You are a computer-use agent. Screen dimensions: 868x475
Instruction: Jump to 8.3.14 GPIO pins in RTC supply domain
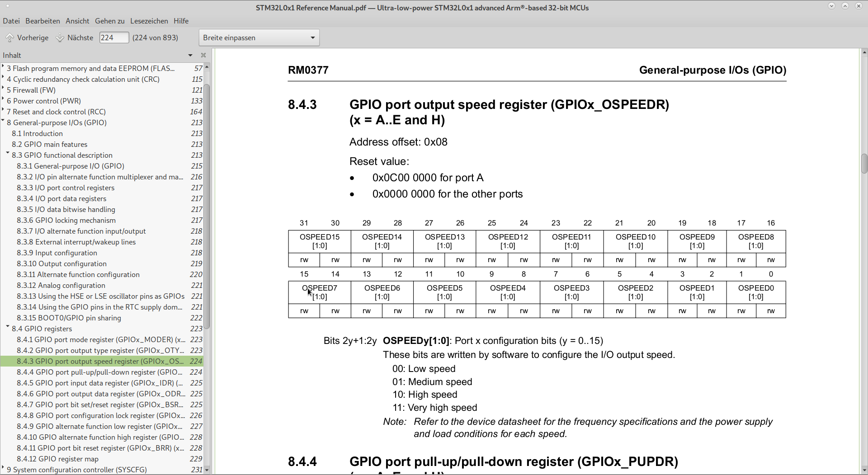coord(102,307)
